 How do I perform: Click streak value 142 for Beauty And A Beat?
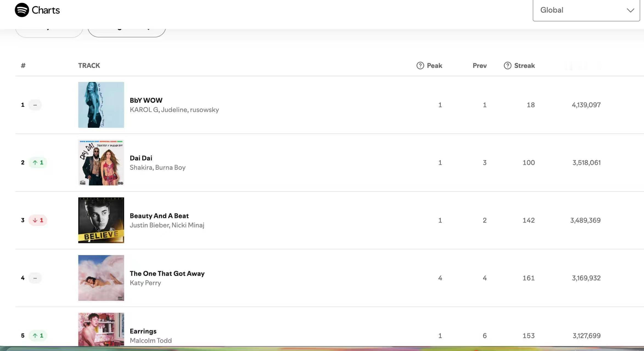528,220
